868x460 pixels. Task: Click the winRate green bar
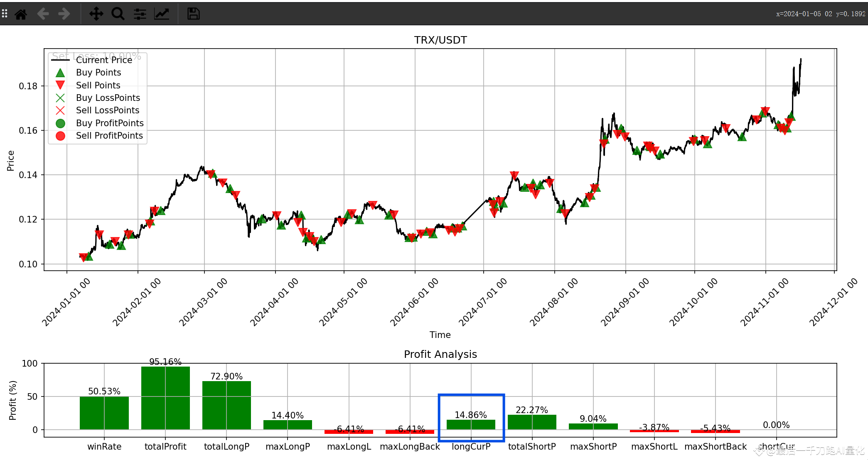click(104, 413)
